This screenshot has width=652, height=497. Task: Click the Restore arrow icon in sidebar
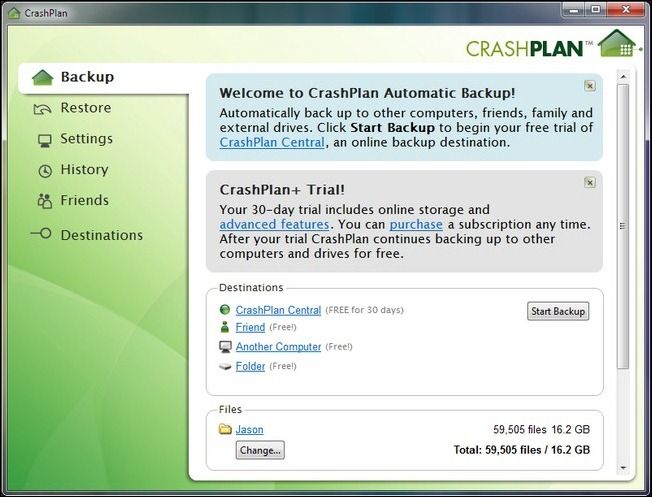pos(42,109)
